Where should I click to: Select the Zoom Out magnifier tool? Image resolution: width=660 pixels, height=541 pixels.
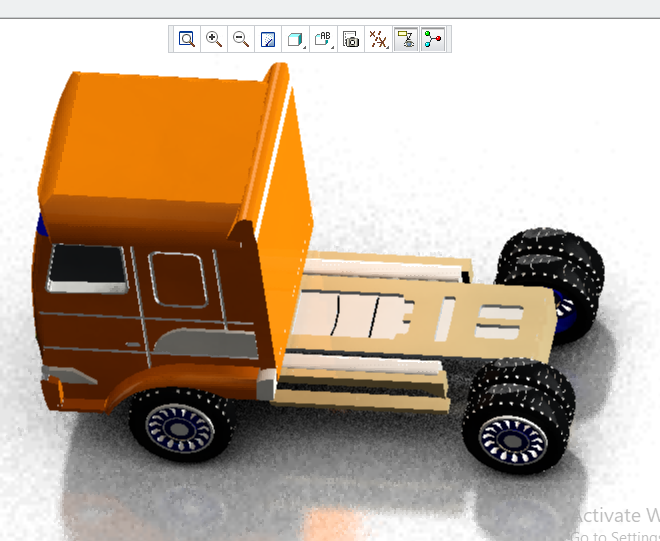click(x=241, y=39)
